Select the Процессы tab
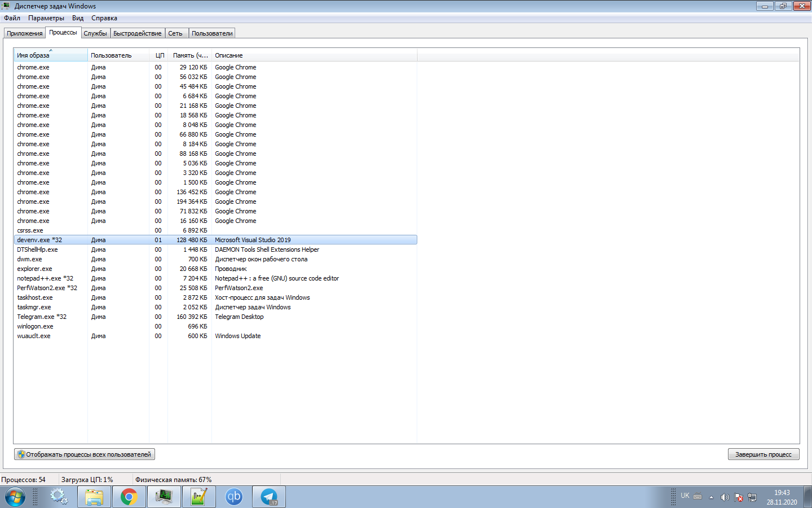 [63, 32]
